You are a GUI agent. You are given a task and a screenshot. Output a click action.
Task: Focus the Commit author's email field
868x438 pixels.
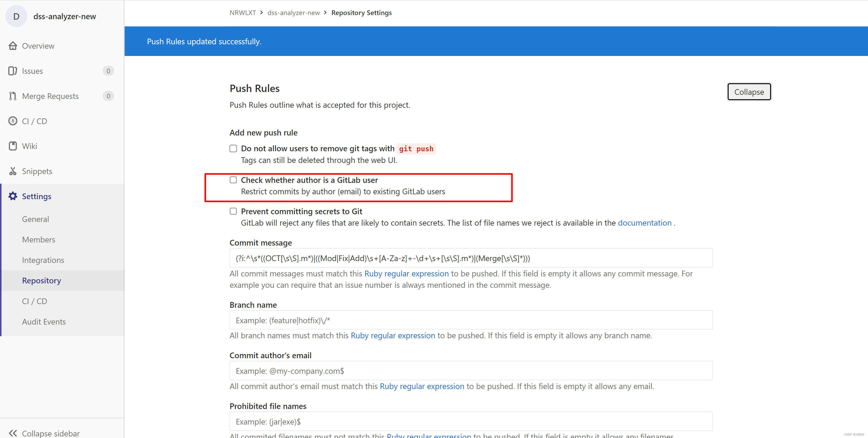click(x=471, y=371)
